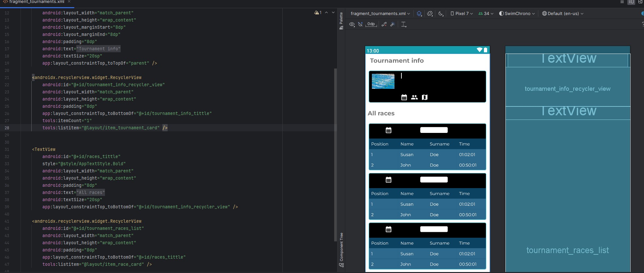Click the battery icon in the preview status bar
This screenshot has height=273, width=644.
pyautogui.click(x=486, y=50)
